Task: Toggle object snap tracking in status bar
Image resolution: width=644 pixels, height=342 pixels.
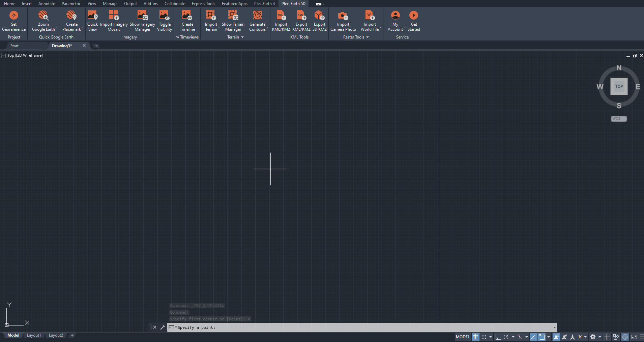Action: [x=534, y=337]
